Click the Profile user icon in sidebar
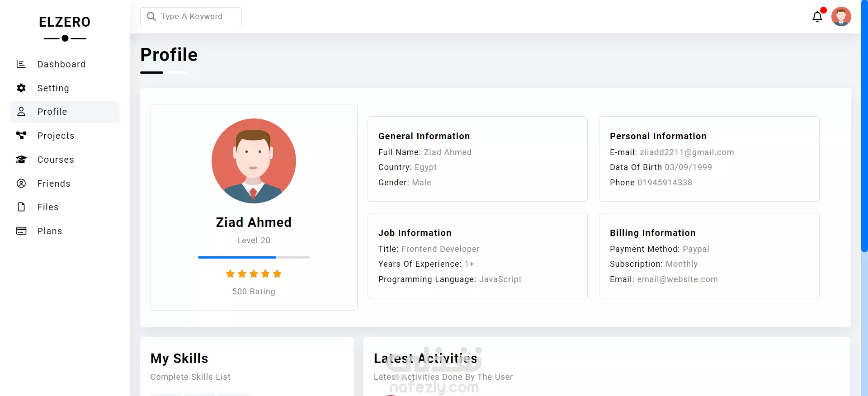Screen dimensions: 868x396 pyautogui.click(x=21, y=112)
